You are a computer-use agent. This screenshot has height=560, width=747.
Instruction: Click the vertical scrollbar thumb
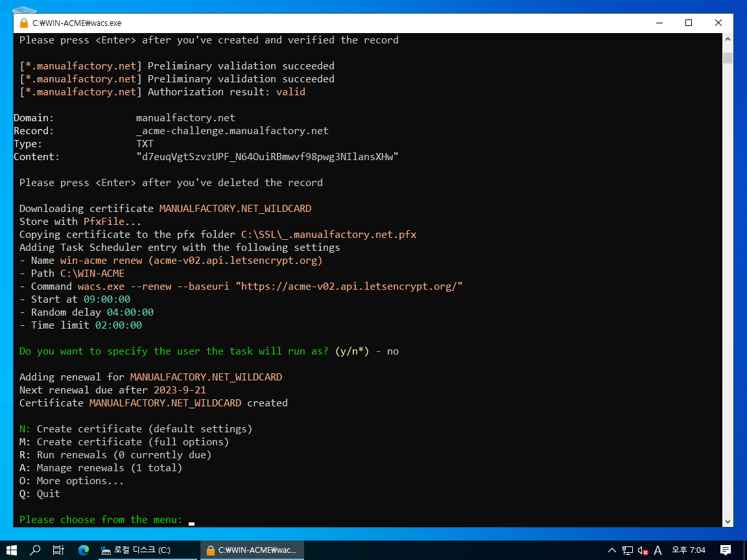tap(728, 58)
